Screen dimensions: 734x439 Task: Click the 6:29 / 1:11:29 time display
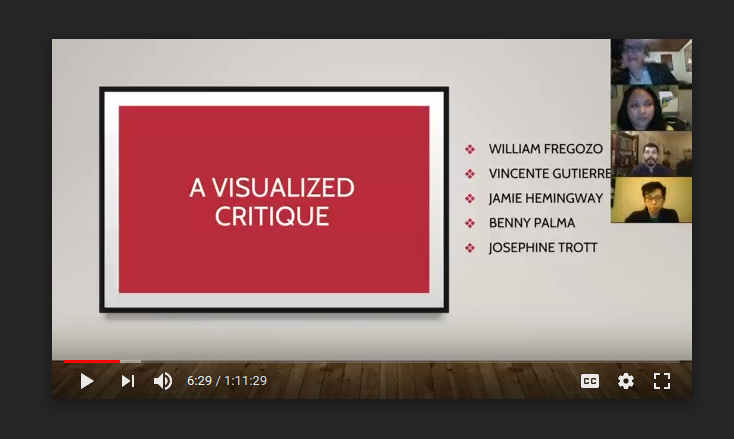(x=227, y=381)
